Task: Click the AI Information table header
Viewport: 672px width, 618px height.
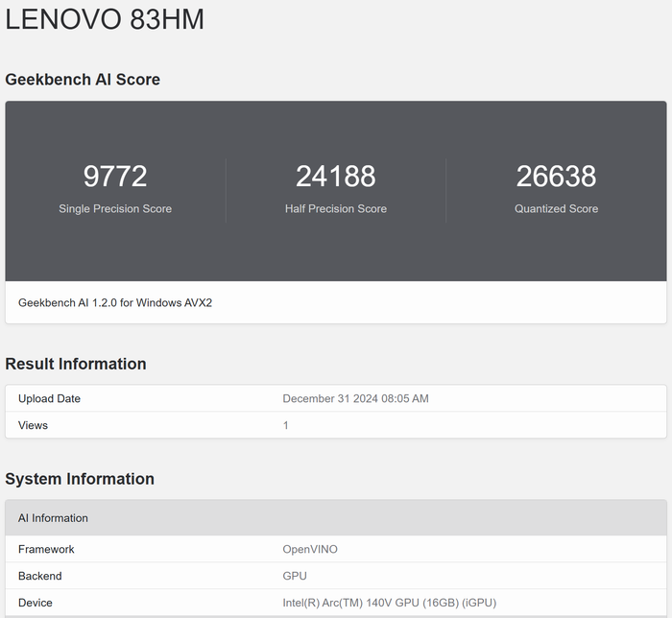Action: tap(336, 518)
